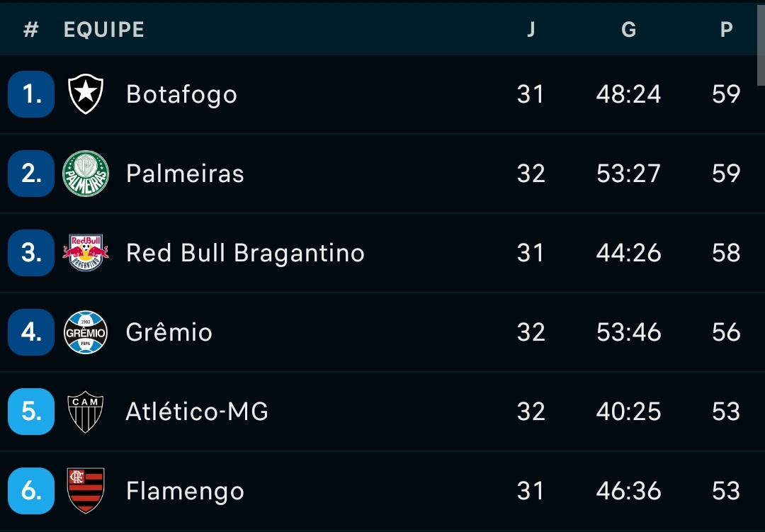Click the Atlético-MG club crest

[86, 412]
